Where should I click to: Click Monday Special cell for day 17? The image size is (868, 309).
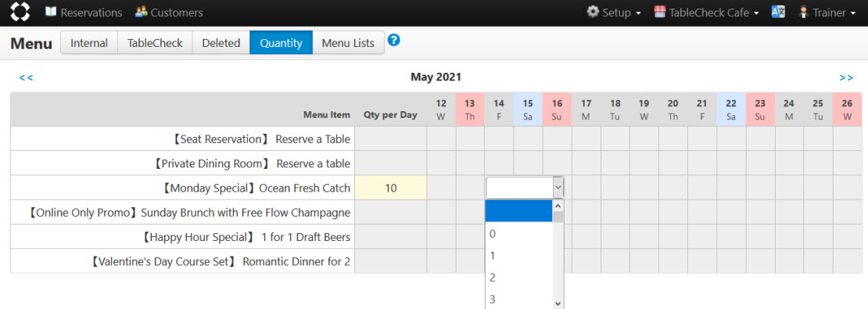pyautogui.click(x=586, y=188)
